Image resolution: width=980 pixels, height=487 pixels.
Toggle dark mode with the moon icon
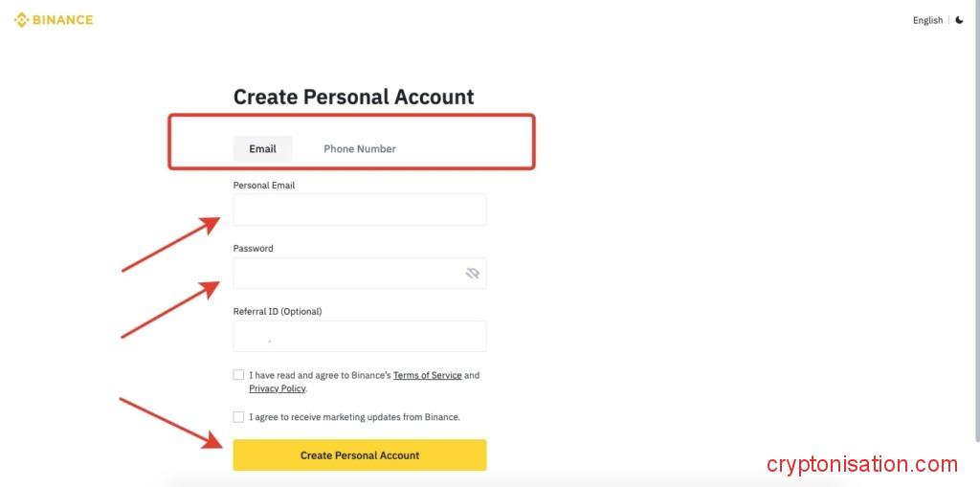(x=960, y=20)
